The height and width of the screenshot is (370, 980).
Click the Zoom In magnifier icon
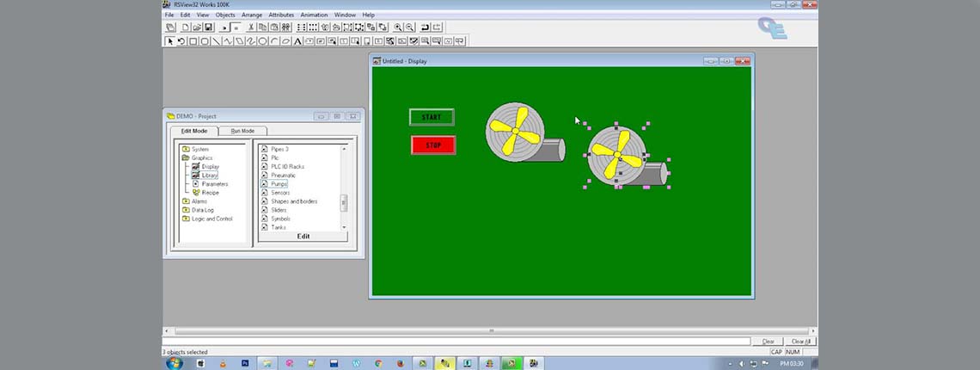pos(398,28)
